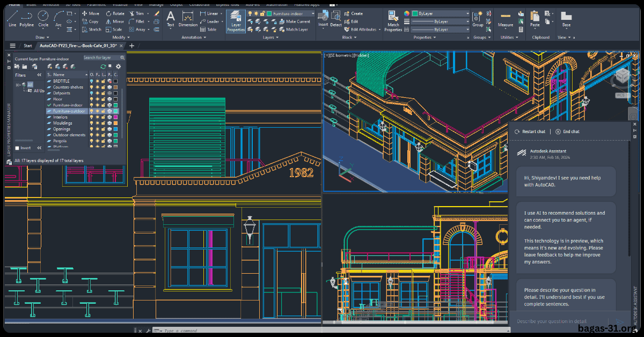The width and height of the screenshot is (644, 337).
Task: Select the Text annotation tool
Action: coord(171,18)
